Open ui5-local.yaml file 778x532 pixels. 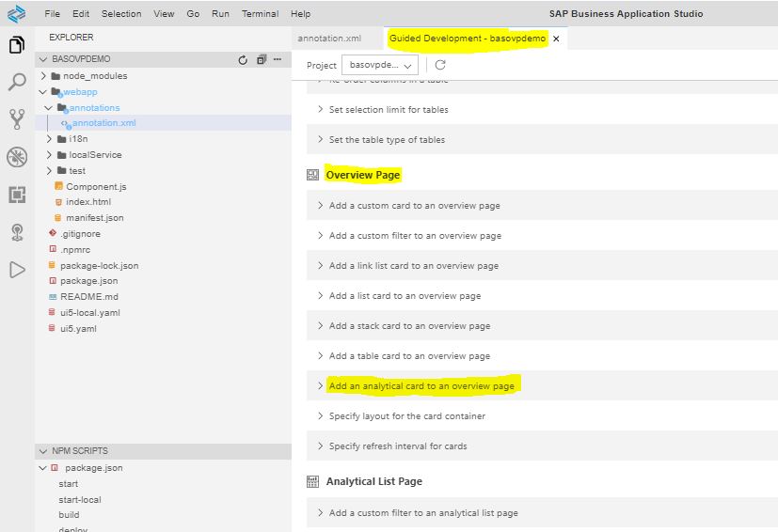pos(90,313)
